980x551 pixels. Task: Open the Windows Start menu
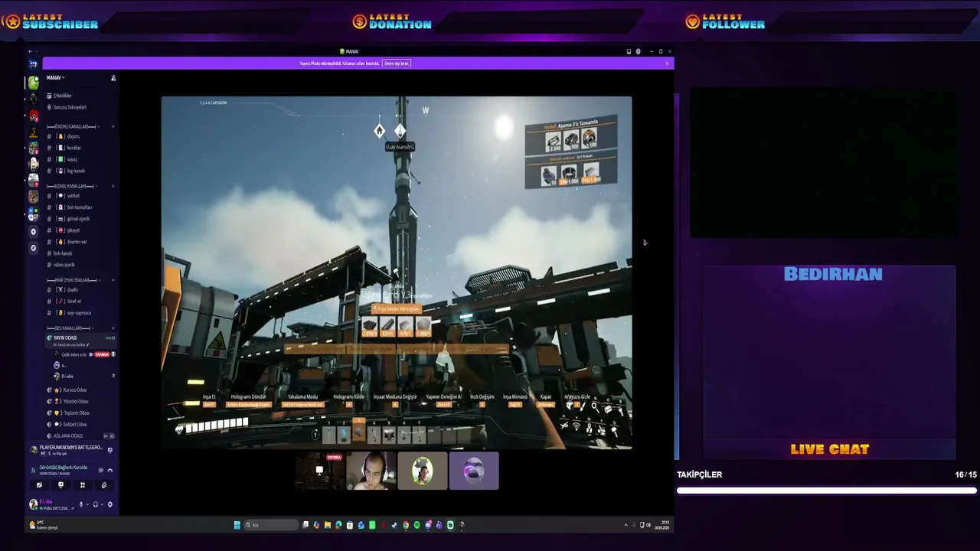point(237,525)
